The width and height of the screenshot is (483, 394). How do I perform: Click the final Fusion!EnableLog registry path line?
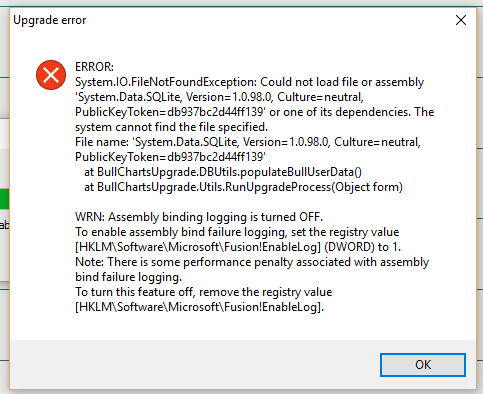click(199, 307)
